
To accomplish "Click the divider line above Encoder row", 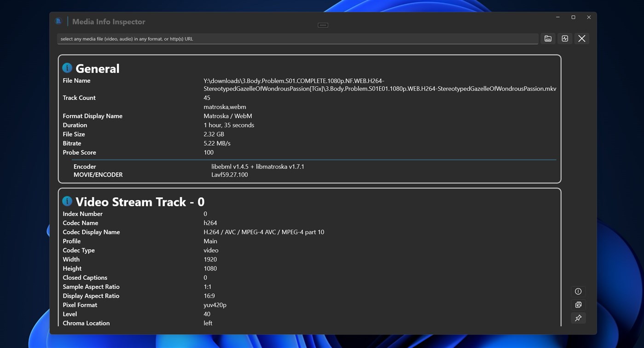I will 313,159.
